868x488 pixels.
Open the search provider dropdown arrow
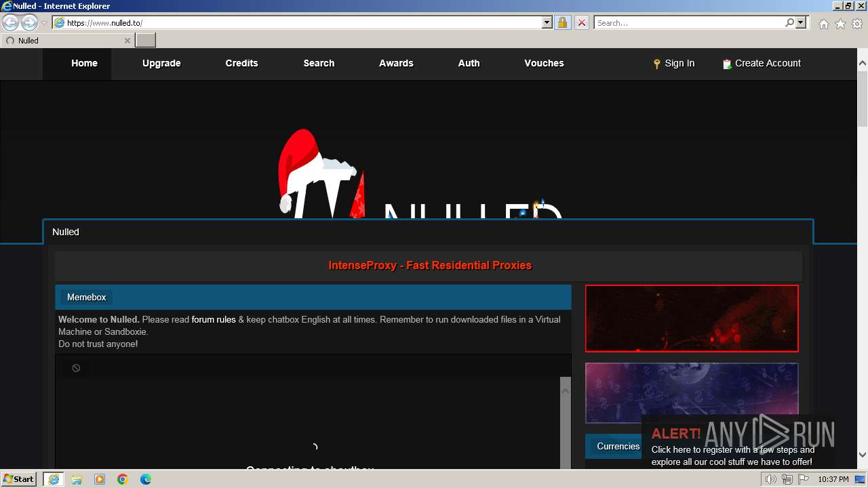click(801, 23)
